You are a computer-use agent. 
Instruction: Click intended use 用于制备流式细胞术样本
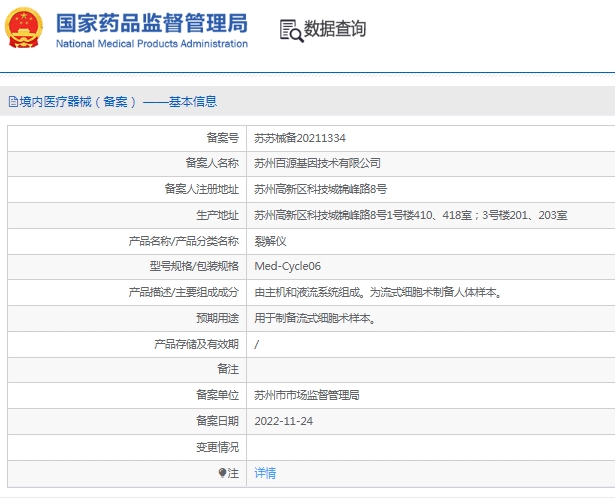tap(315, 318)
